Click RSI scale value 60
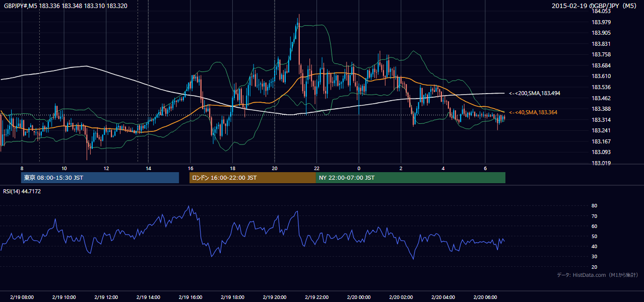This screenshot has width=644, height=302. tap(594, 226)
